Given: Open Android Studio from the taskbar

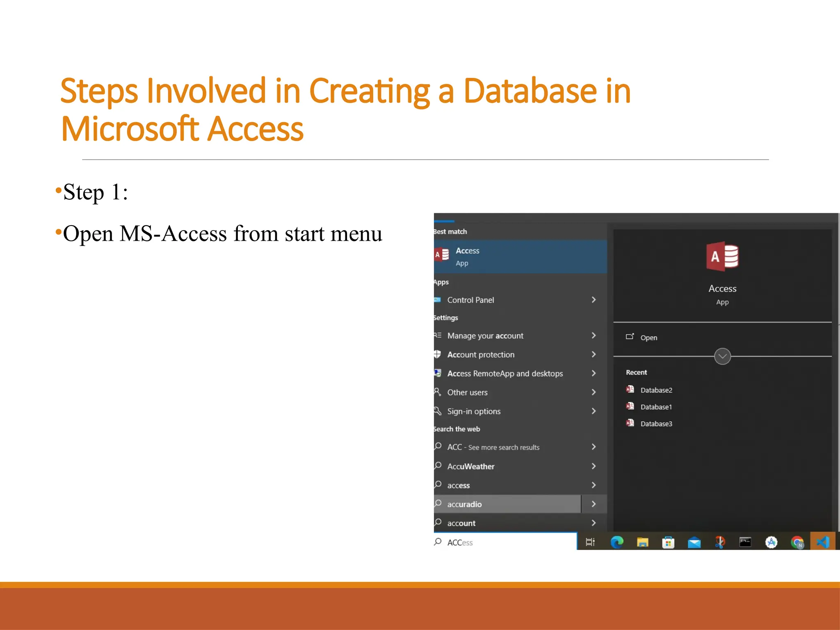Looking at the screenshot, I should tap(771, 542).
